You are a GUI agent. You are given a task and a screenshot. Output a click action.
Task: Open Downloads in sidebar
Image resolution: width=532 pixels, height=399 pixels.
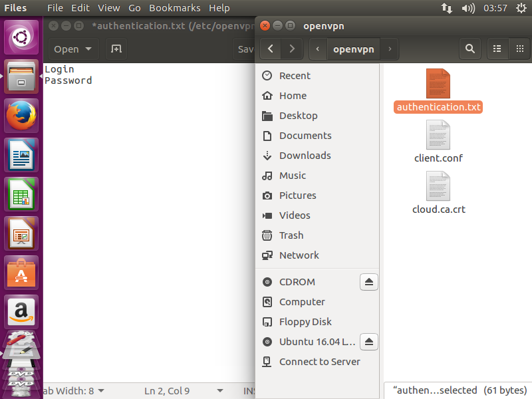[317, 156]
